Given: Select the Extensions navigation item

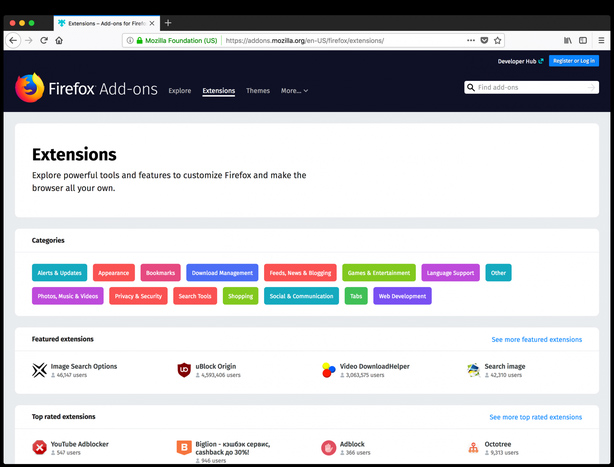Looking at the screenshot, I should click(x=219, y=90).
